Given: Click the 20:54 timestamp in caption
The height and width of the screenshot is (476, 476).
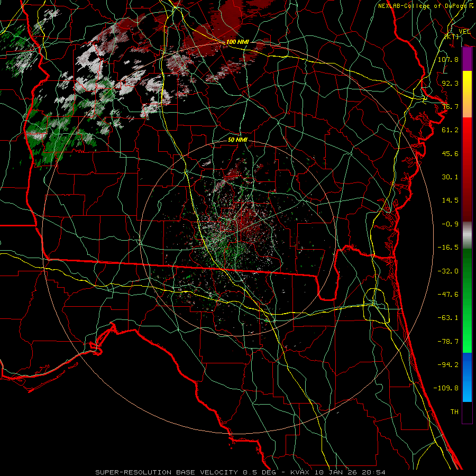Looking at the screenshot, I should (375, 472).
